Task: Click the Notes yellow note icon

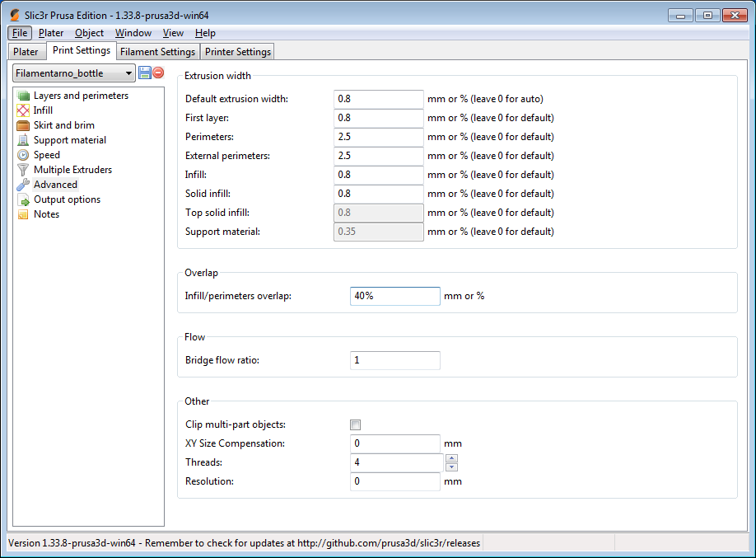Action: pos(23,214)
